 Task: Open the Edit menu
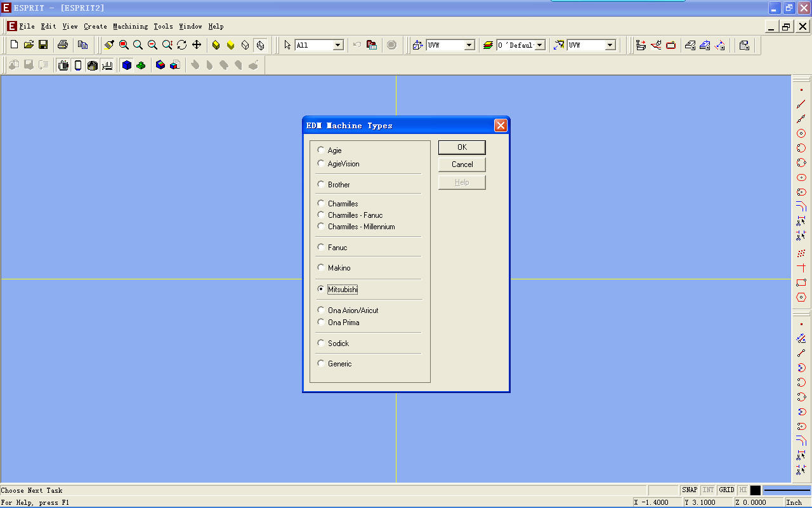48,27
